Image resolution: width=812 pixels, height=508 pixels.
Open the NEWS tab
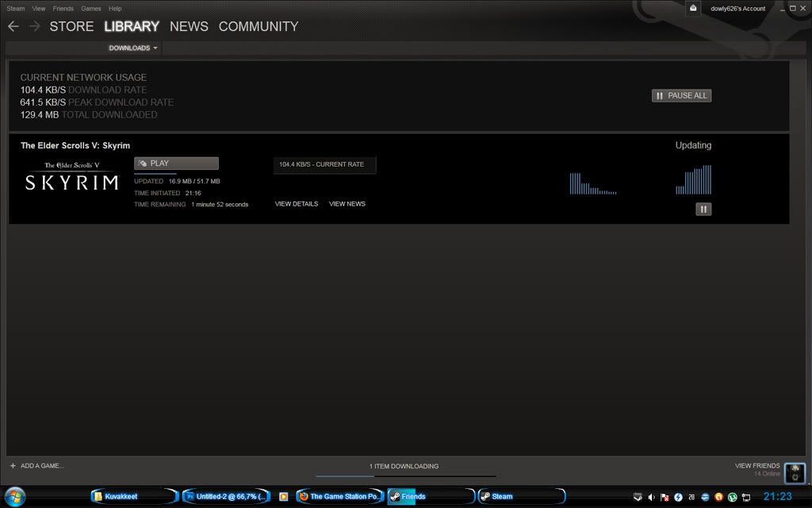(189, 26)
